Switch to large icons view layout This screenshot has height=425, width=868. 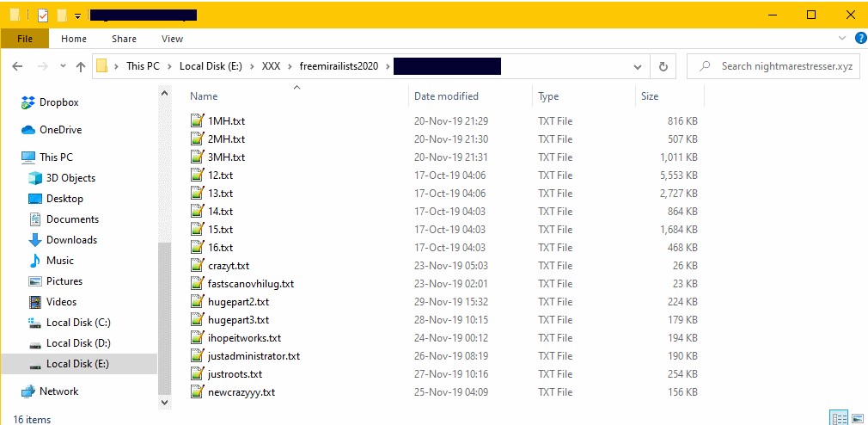[857, 418]
